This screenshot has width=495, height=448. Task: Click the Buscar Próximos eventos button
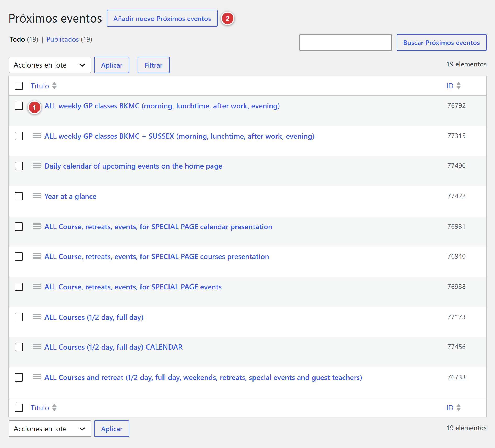(442, 42)
